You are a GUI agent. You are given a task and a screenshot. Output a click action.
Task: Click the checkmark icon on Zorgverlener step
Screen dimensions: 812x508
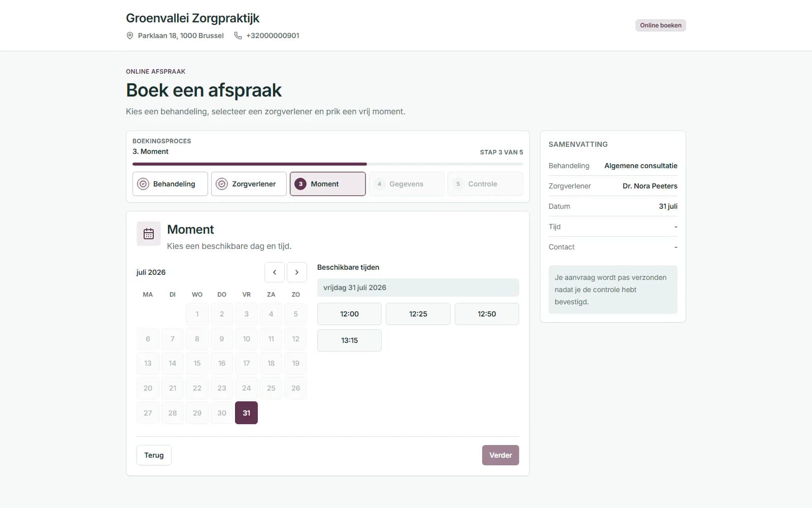(222, 184)
